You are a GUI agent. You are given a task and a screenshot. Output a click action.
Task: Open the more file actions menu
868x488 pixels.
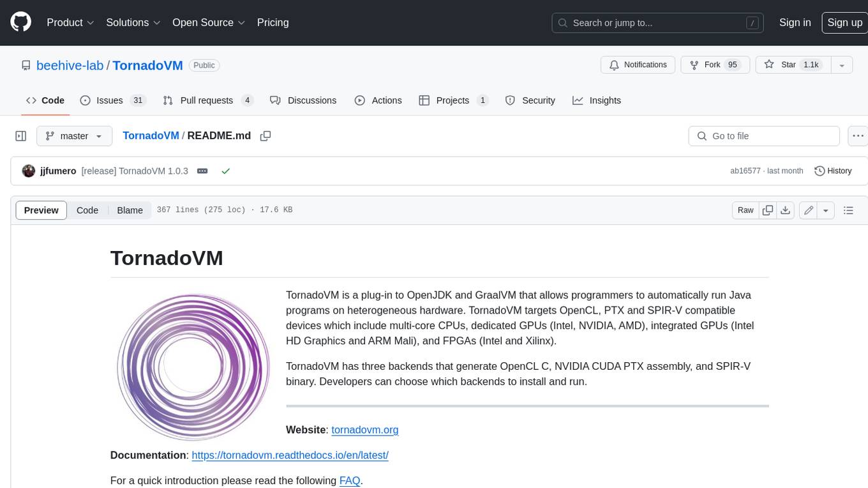[x=858, y=136]
